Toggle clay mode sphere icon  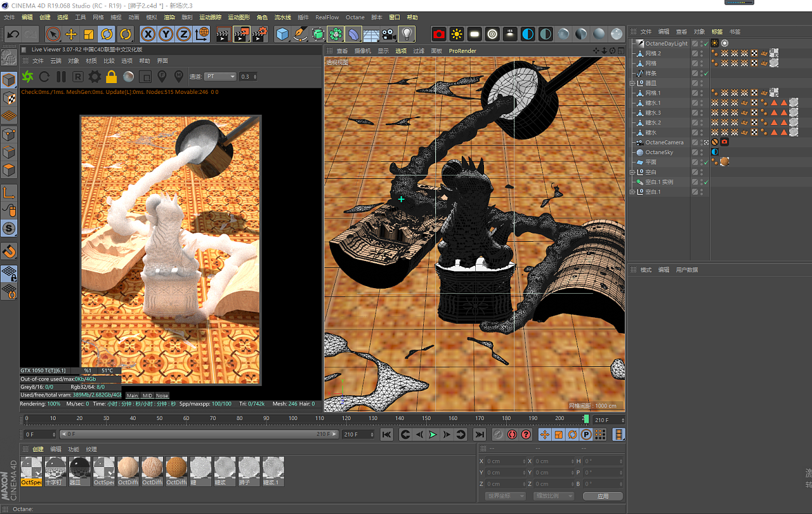coord(128,77)
